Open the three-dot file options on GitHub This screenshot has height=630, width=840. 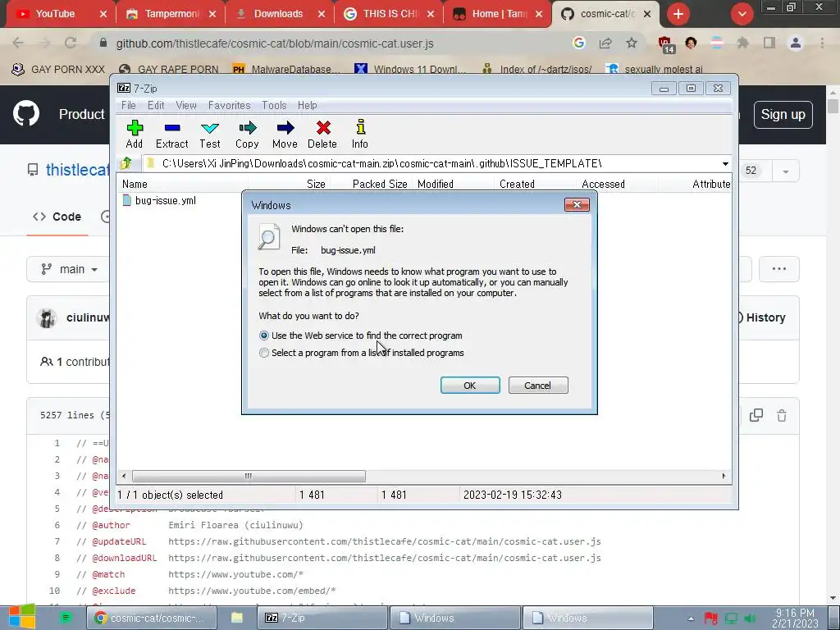779,269
